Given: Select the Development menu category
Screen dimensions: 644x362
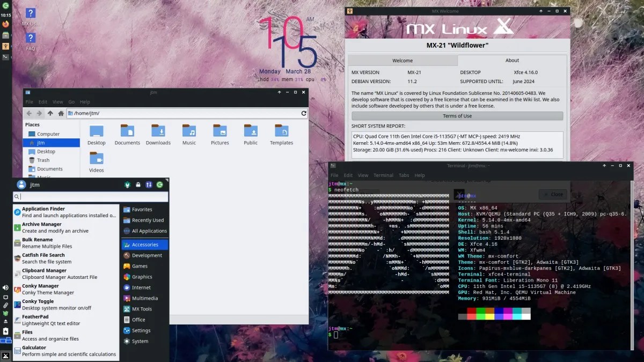Looking at the screenshot, I should click(145, 255).
